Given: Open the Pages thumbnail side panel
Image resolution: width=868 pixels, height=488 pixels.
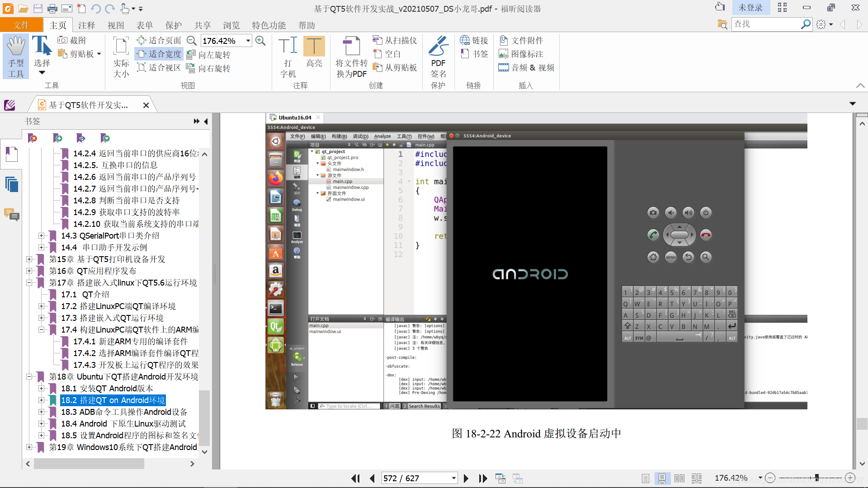Looking at the screenshot, I should click(12, 184).
